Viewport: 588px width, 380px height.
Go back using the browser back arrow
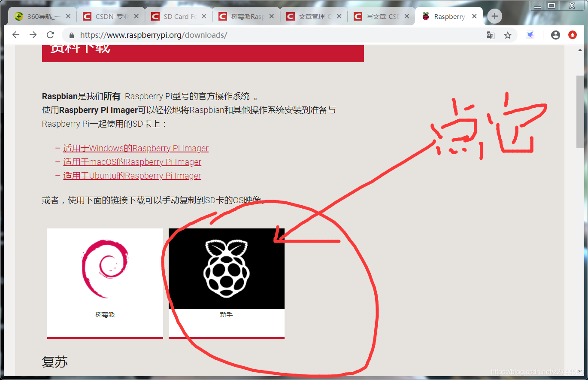[16, 35]
